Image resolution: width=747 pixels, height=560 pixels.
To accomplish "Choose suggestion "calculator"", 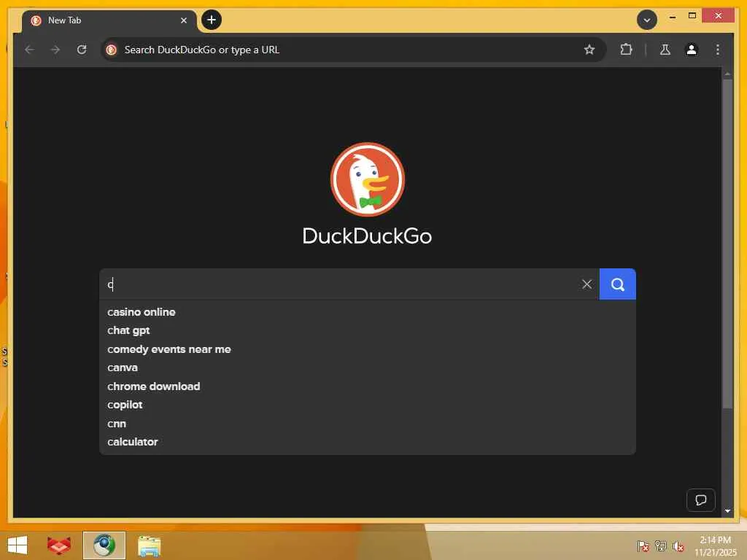I will (368, 442).
